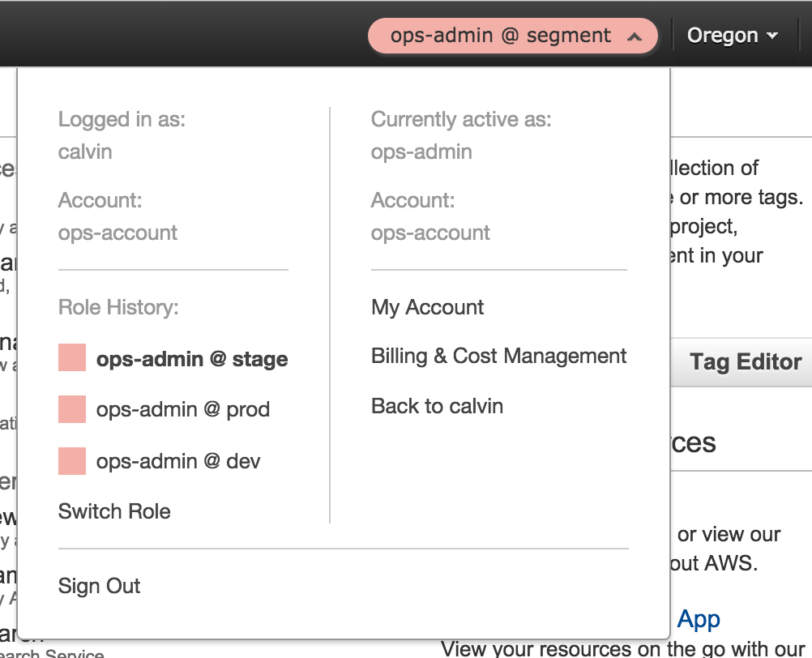This screenshot has width=812, height=658.
Task: Click the pink swatch beside ops-admin @ stage
Action: 72,358
